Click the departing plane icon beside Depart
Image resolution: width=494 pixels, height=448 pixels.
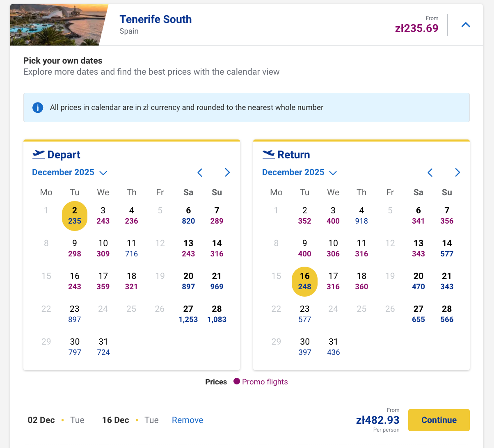pos(39,154)
